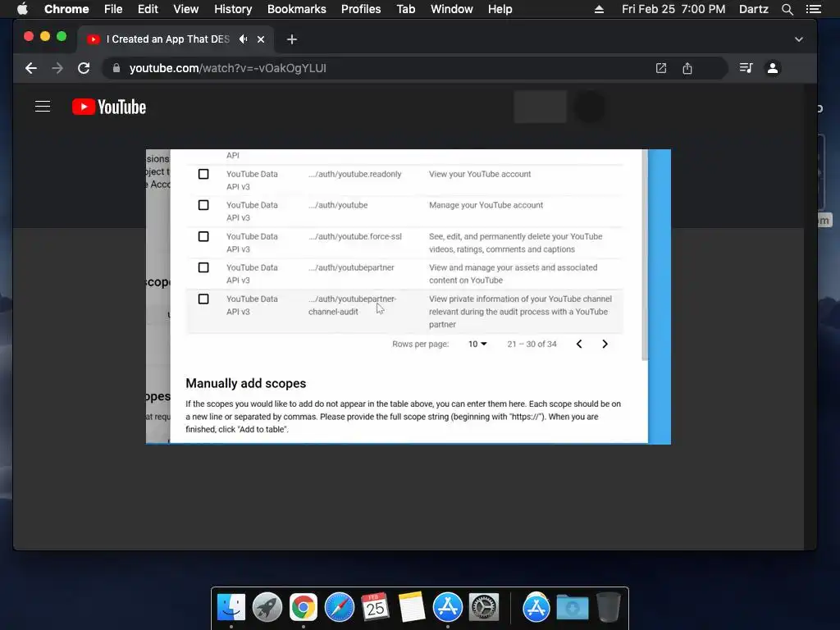Open Launchpad from the dock
840x630 pixels.
[x=267, y=607]
